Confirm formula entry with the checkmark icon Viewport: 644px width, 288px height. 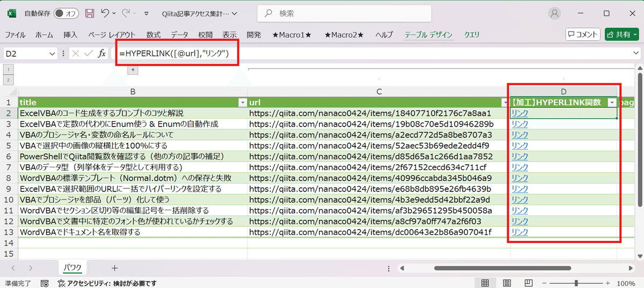point(89,53)
